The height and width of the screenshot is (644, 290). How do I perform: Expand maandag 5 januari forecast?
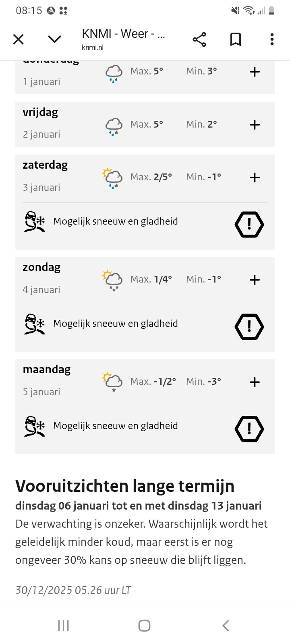tap(255, 382)
